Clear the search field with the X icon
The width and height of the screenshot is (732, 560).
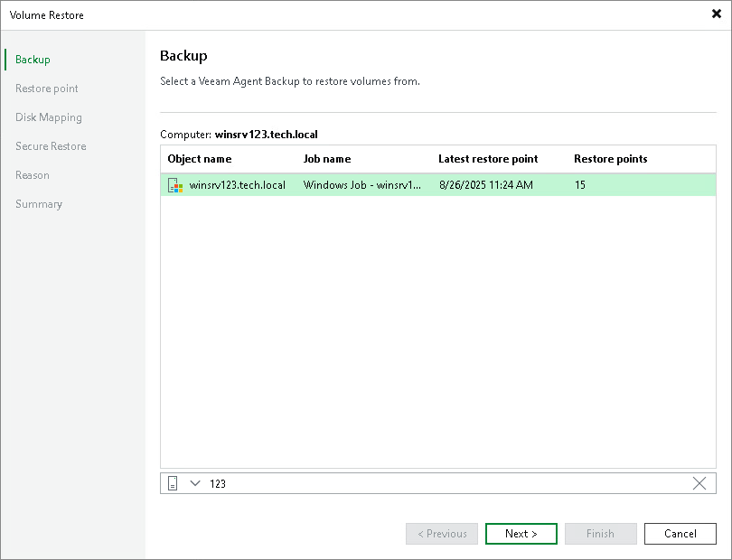699,483
